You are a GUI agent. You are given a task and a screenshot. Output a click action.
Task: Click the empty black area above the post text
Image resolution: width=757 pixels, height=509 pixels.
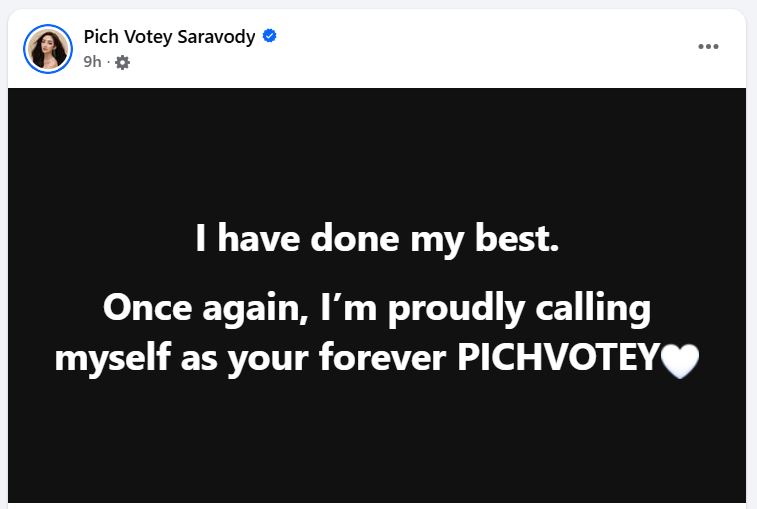tap(377, 150)
